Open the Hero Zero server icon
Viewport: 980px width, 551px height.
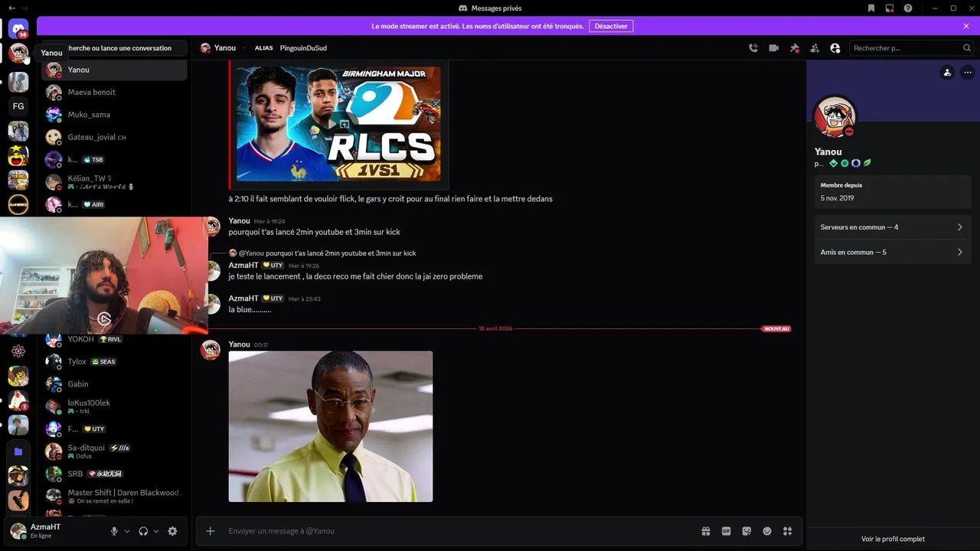point(18,180)
